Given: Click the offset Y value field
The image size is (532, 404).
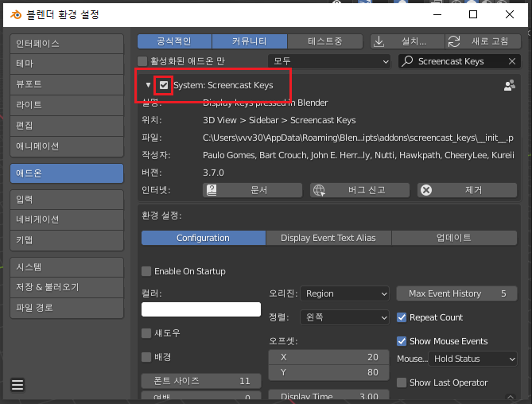Looking at the screenshot, I should [x=328, y=372].
